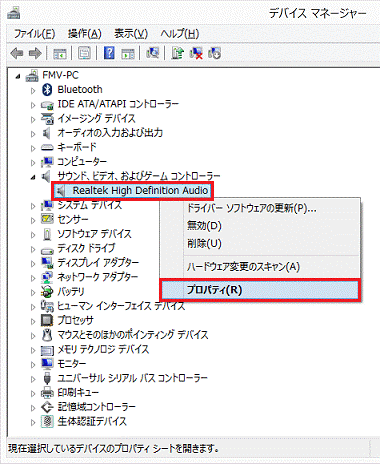Select the ネットワーク アダプター tree row

click(x=98, y=277)
